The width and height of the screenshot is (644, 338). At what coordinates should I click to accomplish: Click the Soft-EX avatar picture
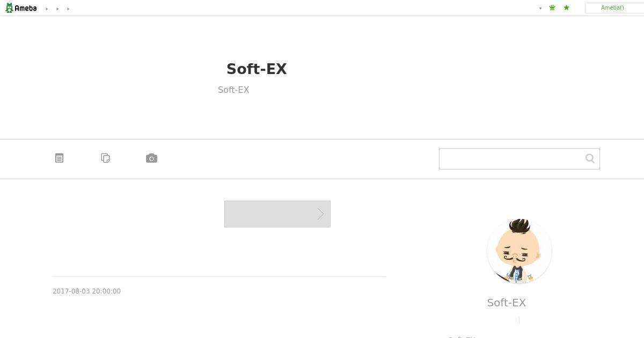[x=519, y=251]
